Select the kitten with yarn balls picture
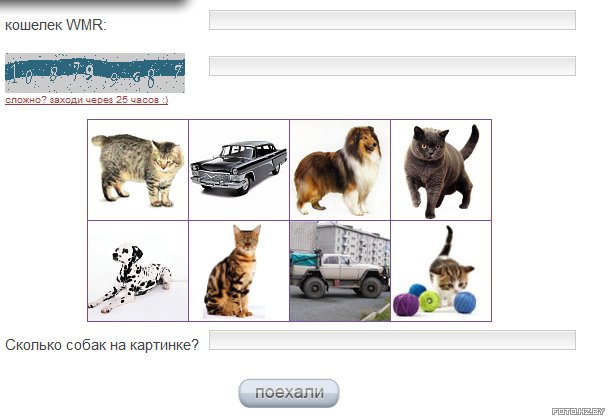The width and height of the screenshot is (609, 419). (441, 271)
